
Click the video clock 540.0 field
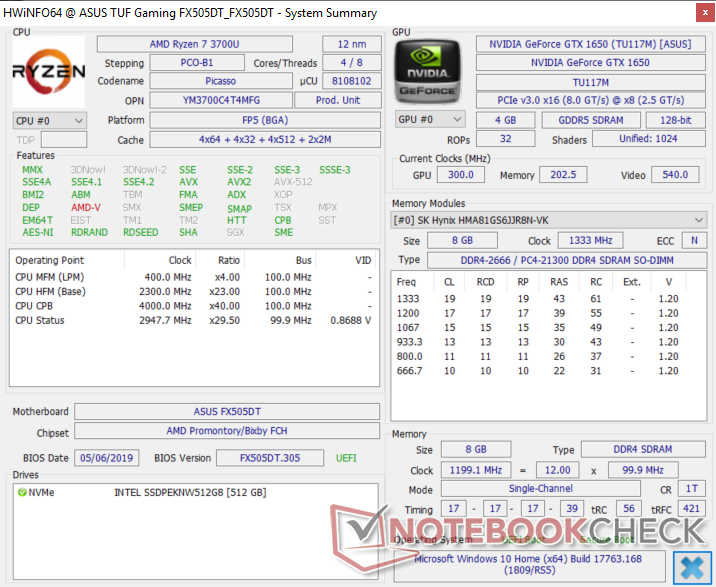(675, 175)
